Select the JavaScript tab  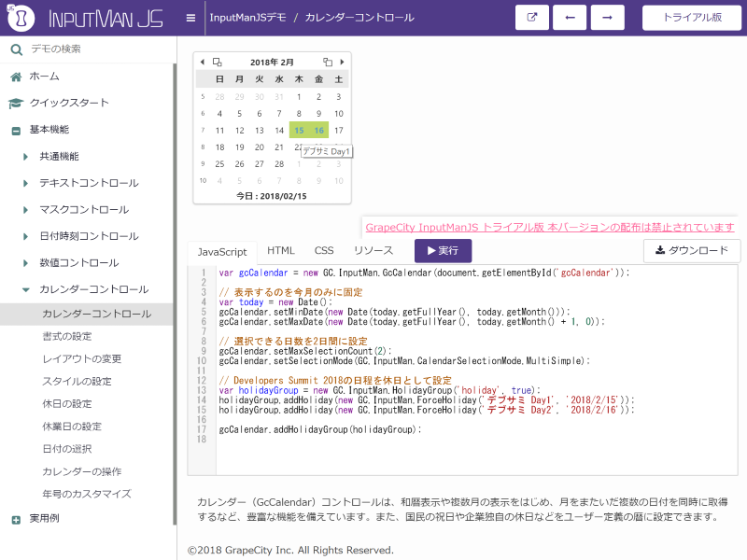(x=222, y=251)
